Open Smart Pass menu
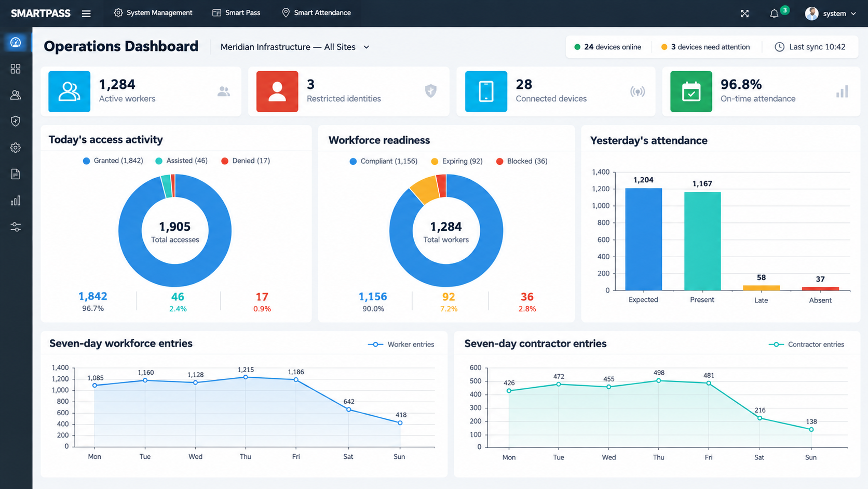868x489 pixels. [236, 12]
